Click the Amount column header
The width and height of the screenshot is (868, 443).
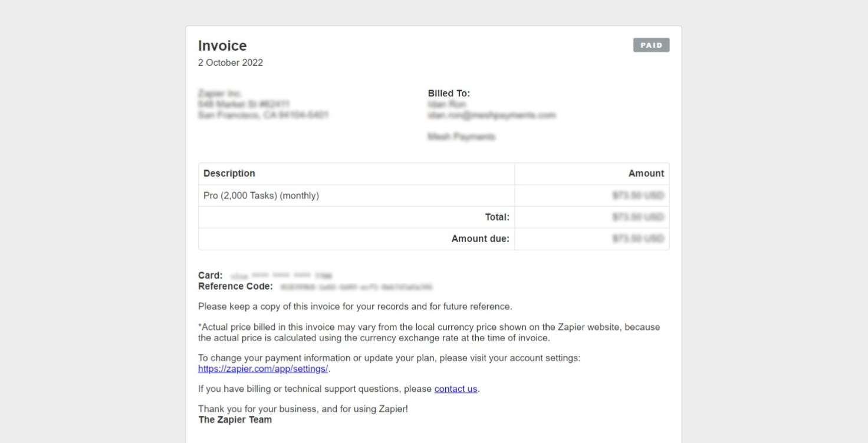pos(646,173)
